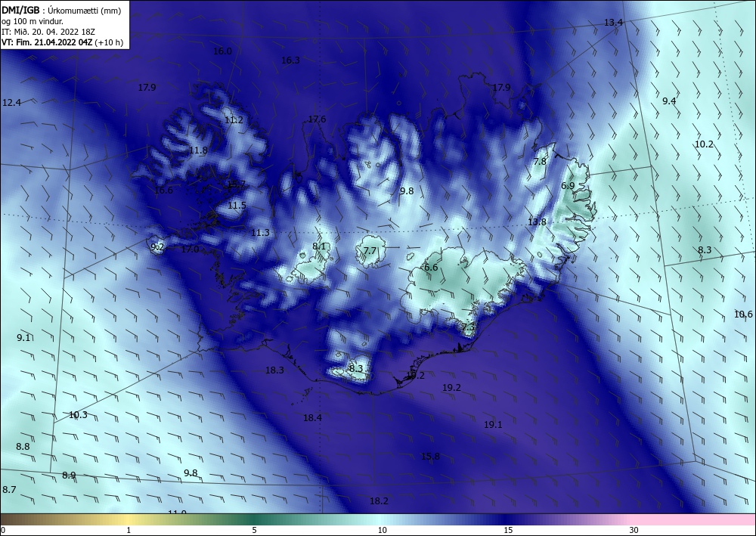This screenshot has height=536, width=756.
Task: Click the value 11.2 in the Westfjords
Action: click(234, 120)
